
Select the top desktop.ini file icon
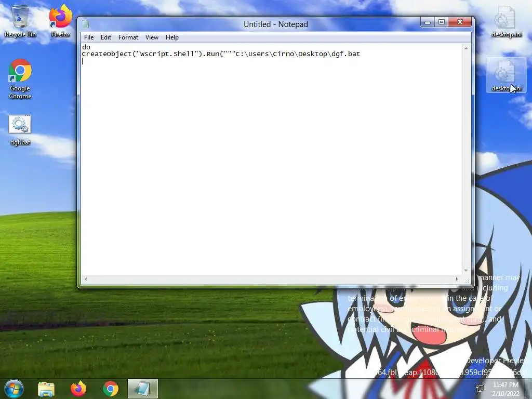[x=506, y=21]
